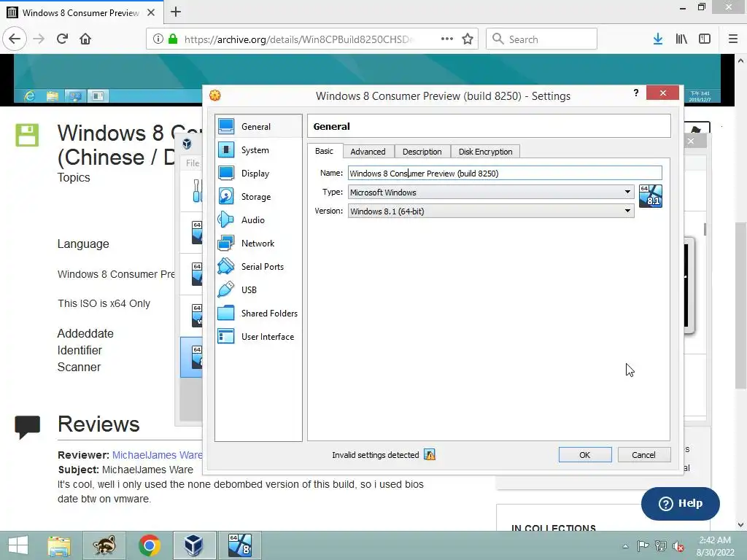Reload the archive.org page
Viewport: 747px width, 560px height.
[x=63, y=39]
